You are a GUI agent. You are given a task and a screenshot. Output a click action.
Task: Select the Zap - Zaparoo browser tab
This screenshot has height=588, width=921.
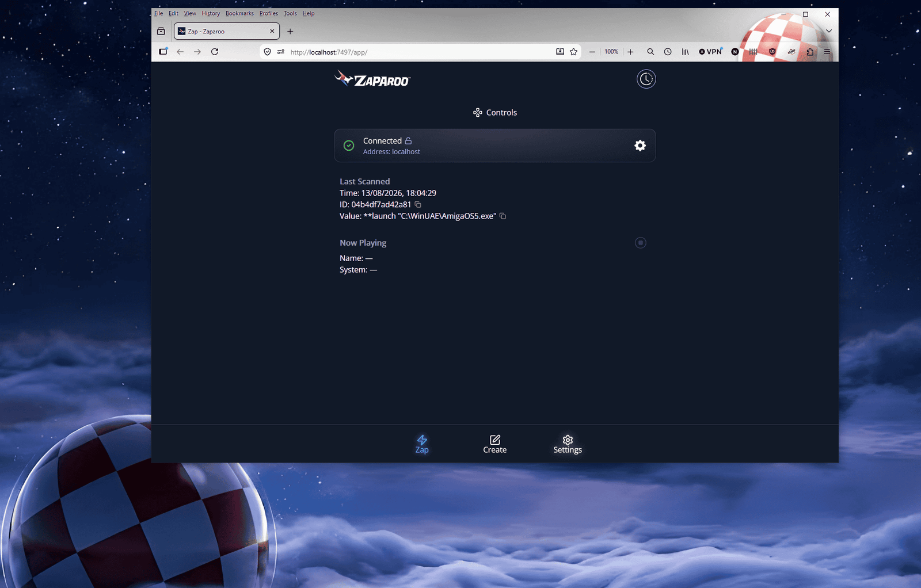(227, 31)
